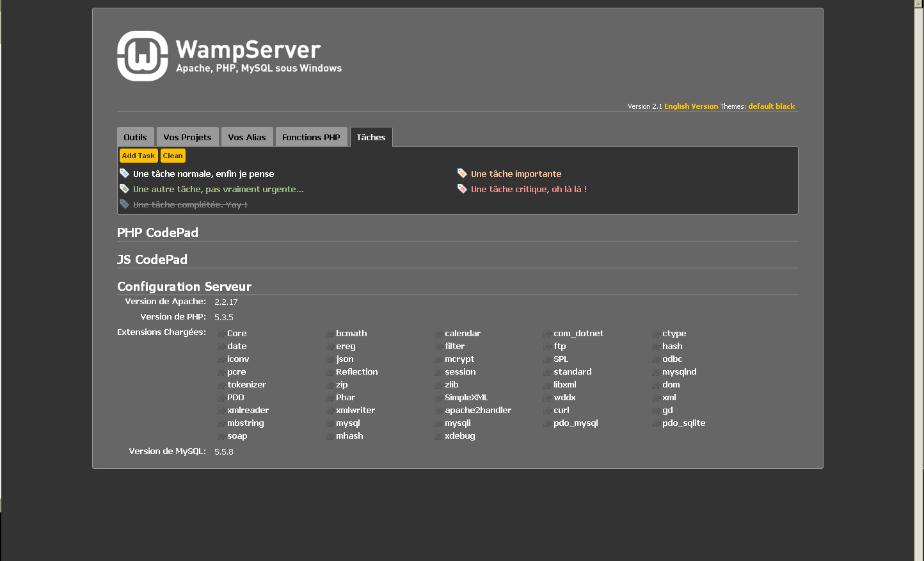Select the Fonctions PHP tab
This screenshot has width=924, height=561.
[311, 137]
